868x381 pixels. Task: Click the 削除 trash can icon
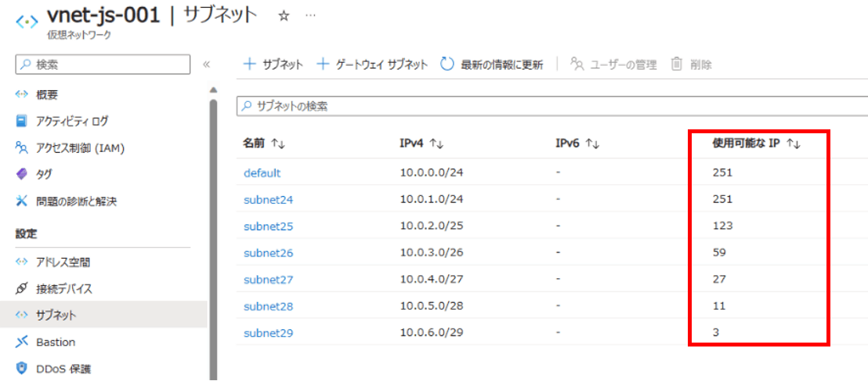pos(677,64)
